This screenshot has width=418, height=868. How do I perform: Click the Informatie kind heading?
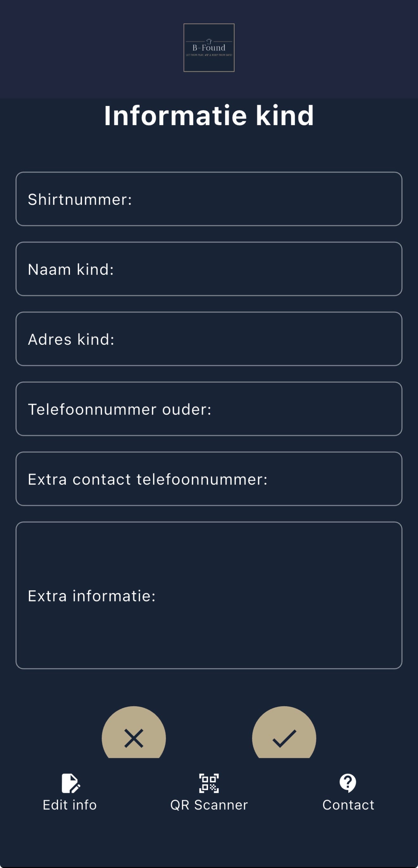tap(209, 116)
